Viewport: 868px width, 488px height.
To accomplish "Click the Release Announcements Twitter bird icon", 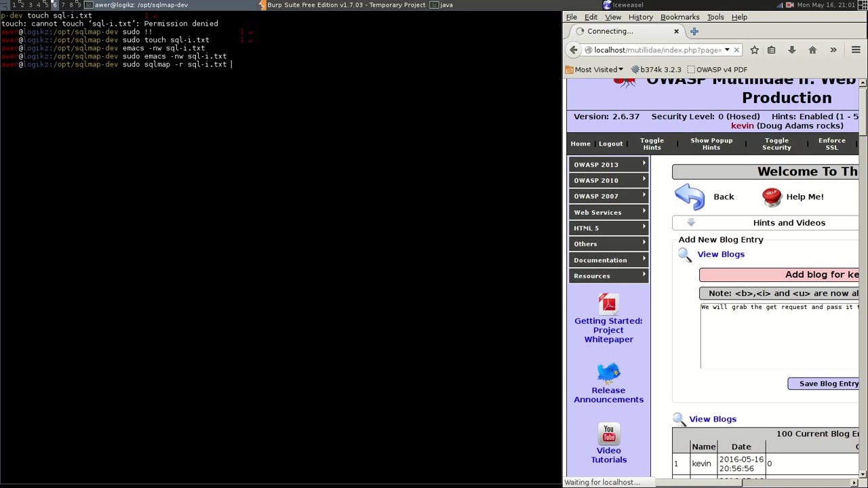I will 608,373.
